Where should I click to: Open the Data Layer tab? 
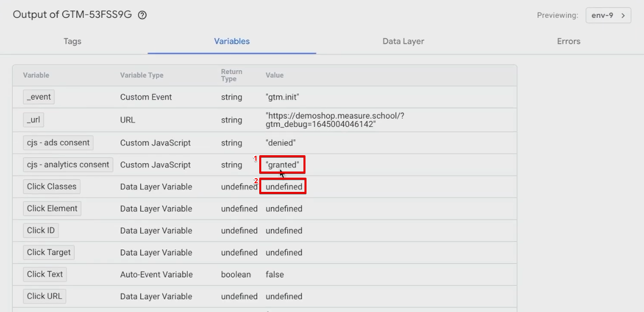[x=403, y=41]
